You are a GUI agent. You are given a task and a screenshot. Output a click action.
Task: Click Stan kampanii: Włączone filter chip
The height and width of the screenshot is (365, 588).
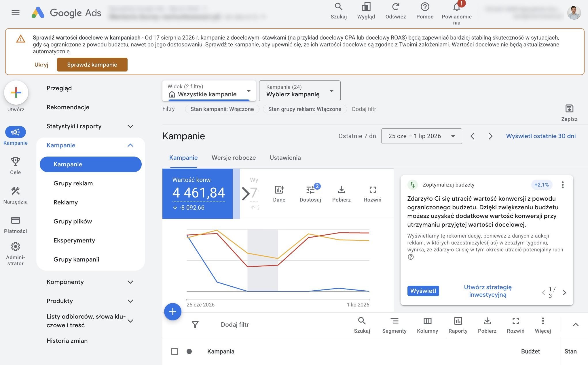[x=222, y=109]
